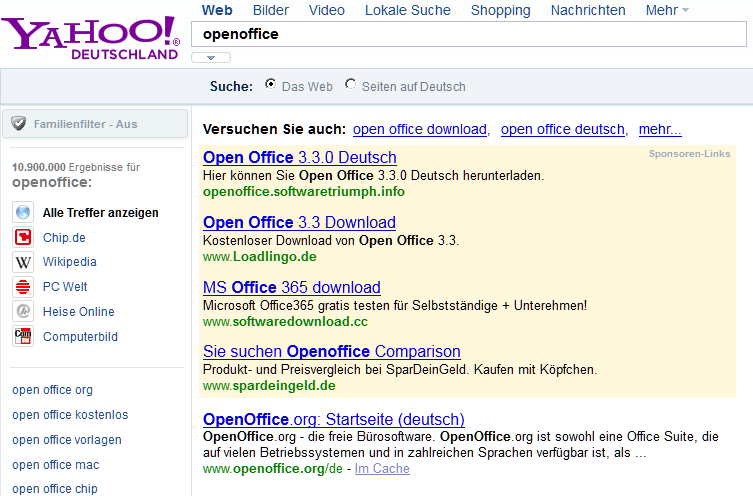Filter results by Wikipedia text link
753x496 pixels.
[x=70, y=262]
